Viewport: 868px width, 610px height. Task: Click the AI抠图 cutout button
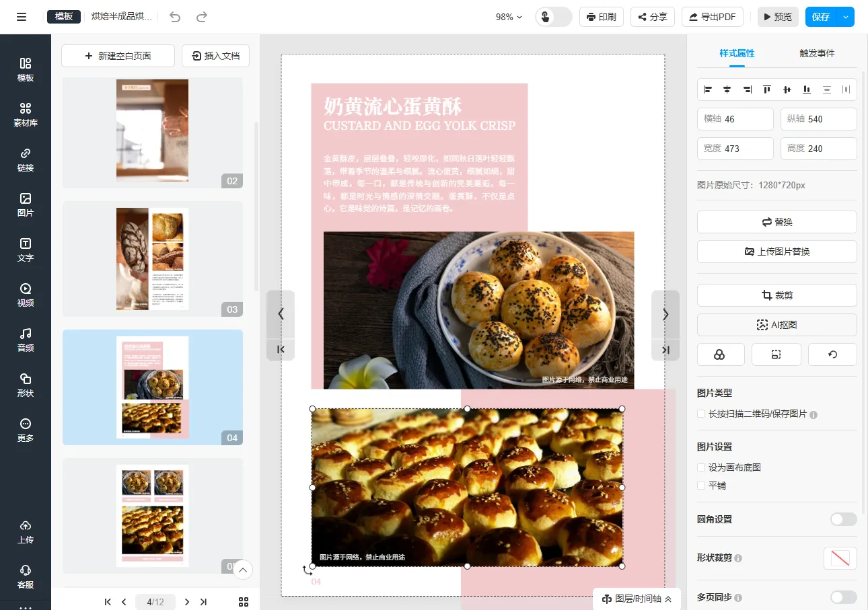click(x=777, y=325)
